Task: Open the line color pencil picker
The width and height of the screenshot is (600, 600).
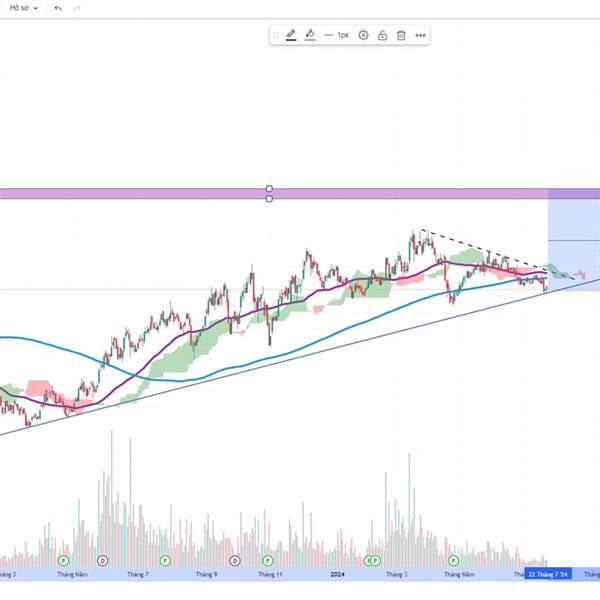Action: [x=291, y=35]
